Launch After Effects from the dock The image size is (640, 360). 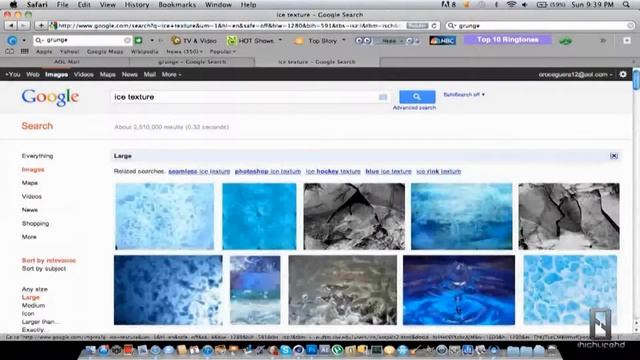pos(324,350)
